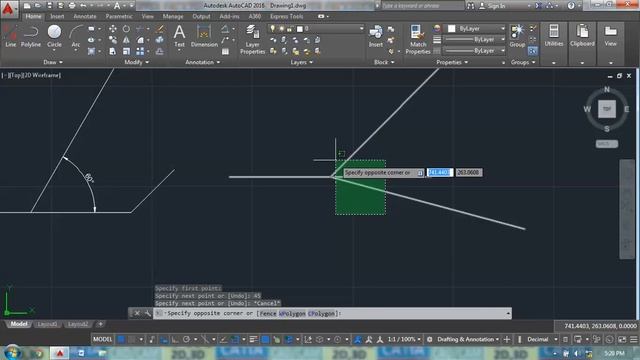The image size is (640, 360).
Task: Select the Mirror tool in Modify
Action: [x=126, y=40]
